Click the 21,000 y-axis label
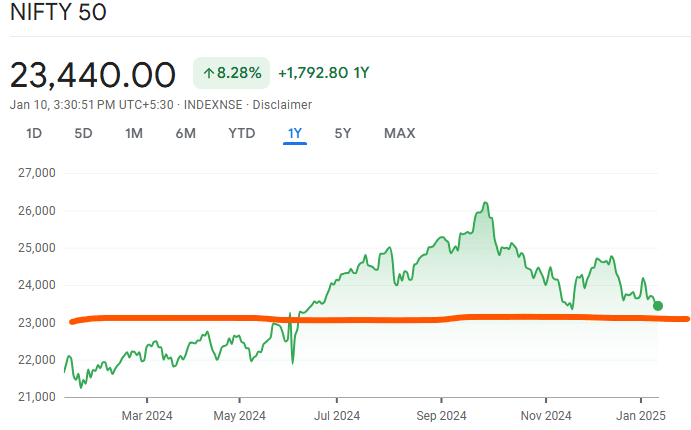 (x=37, y=397)
